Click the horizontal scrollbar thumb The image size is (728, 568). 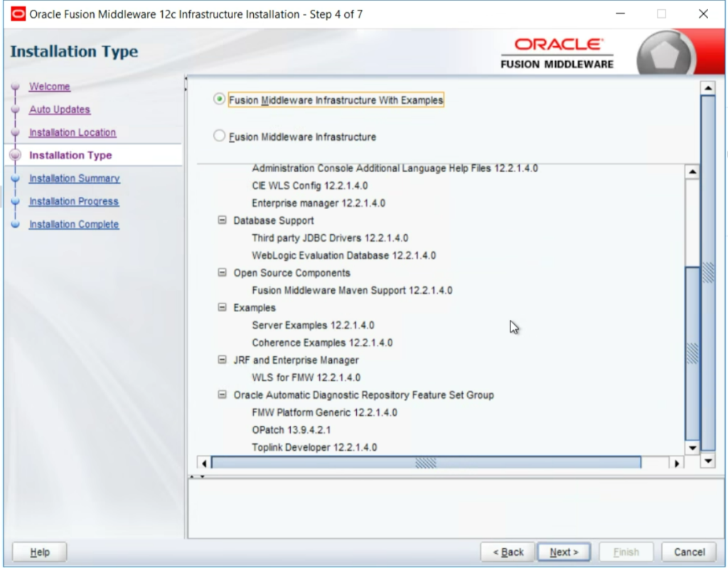426,463
